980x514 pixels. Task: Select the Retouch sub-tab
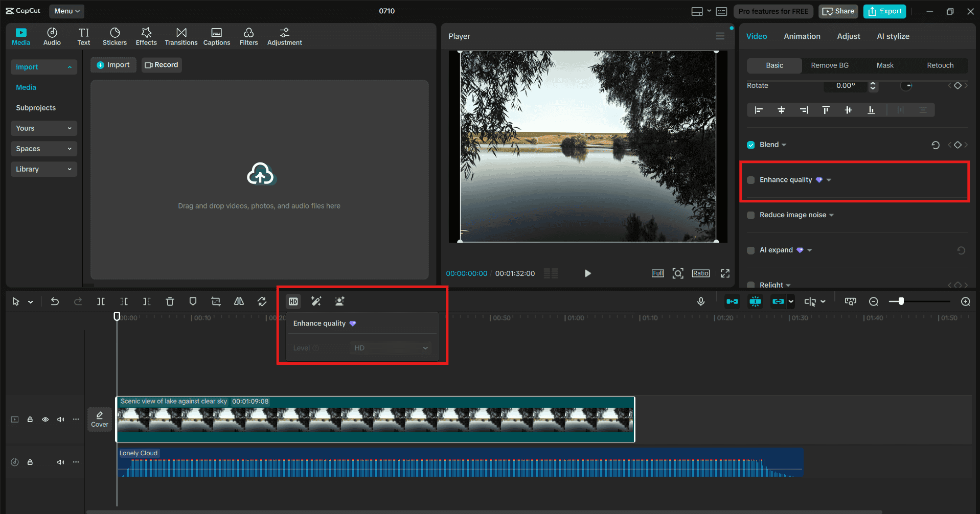tap(940, 65)
